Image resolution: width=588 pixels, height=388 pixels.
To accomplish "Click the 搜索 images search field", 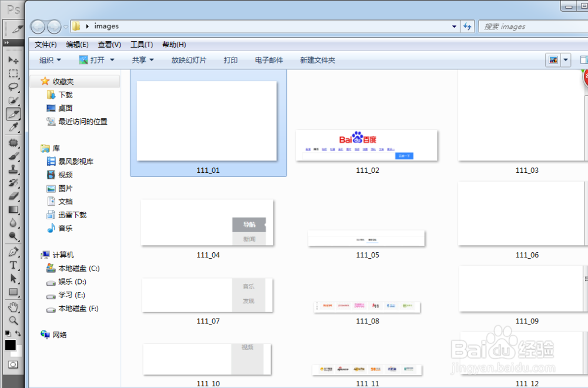I will coord(533,26).
